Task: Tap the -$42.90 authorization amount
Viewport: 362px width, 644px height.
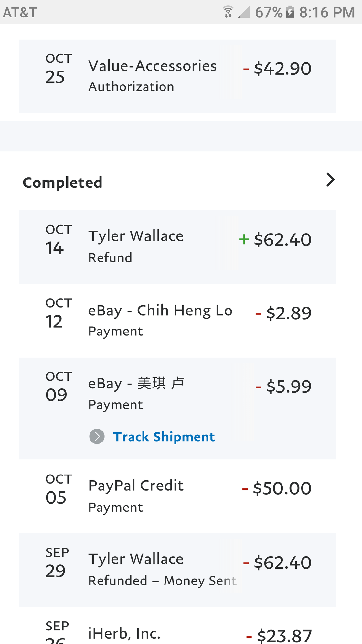Action: point(278,69)
